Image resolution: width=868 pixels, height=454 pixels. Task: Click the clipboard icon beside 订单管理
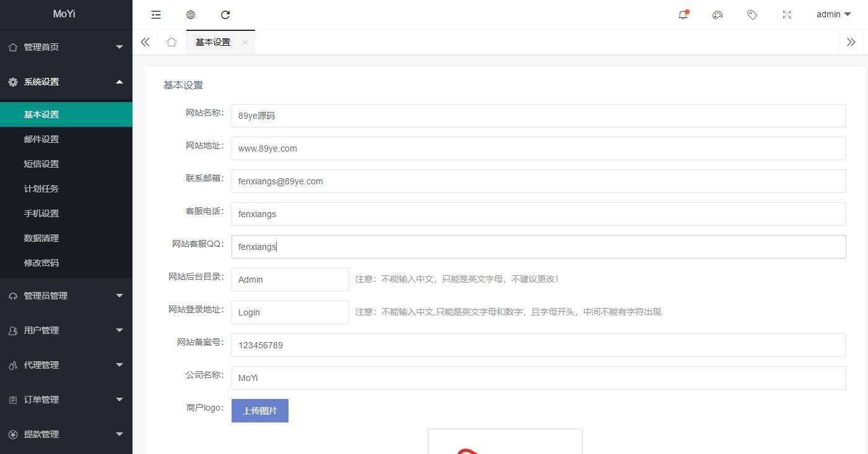[x=13, y=400]
